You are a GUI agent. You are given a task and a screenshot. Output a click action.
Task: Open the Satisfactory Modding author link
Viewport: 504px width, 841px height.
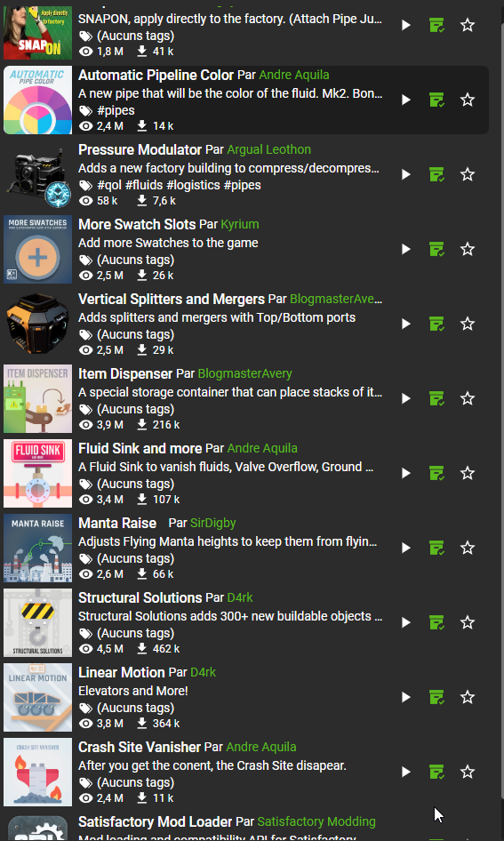(x=316, y=821)
